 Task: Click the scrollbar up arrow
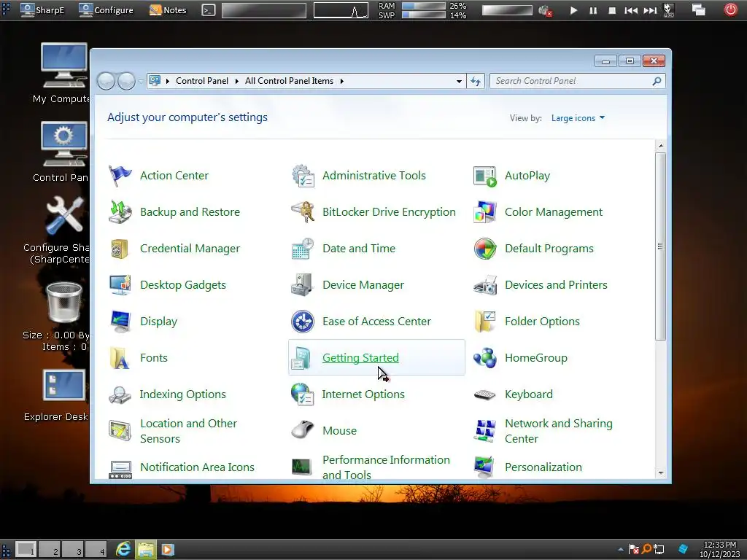tap(660, 146)
